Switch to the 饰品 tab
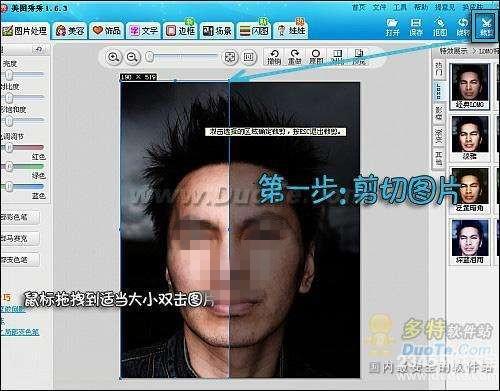500x391 pixels. (107, 31)
